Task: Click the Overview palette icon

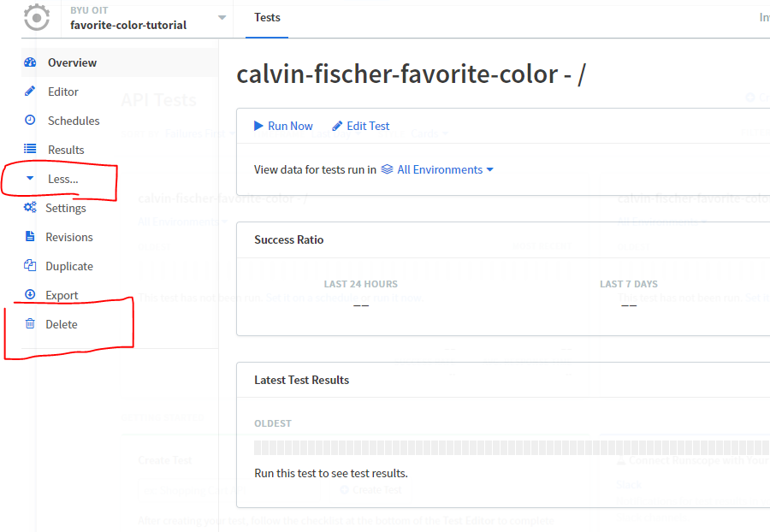Action: point(30,62)
